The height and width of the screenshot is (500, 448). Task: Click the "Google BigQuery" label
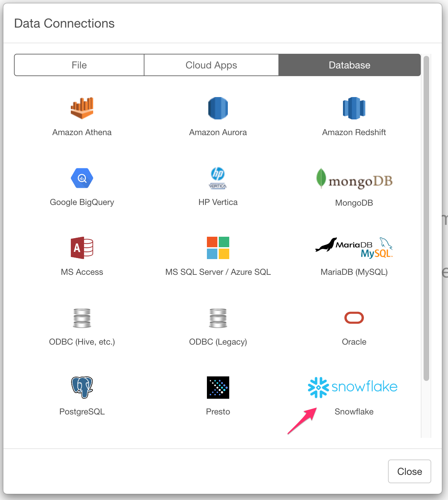(82, 202)
